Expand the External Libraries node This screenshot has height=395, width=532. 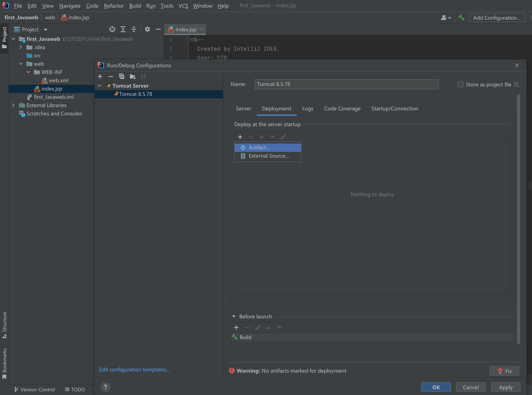[x=13, y=105]
